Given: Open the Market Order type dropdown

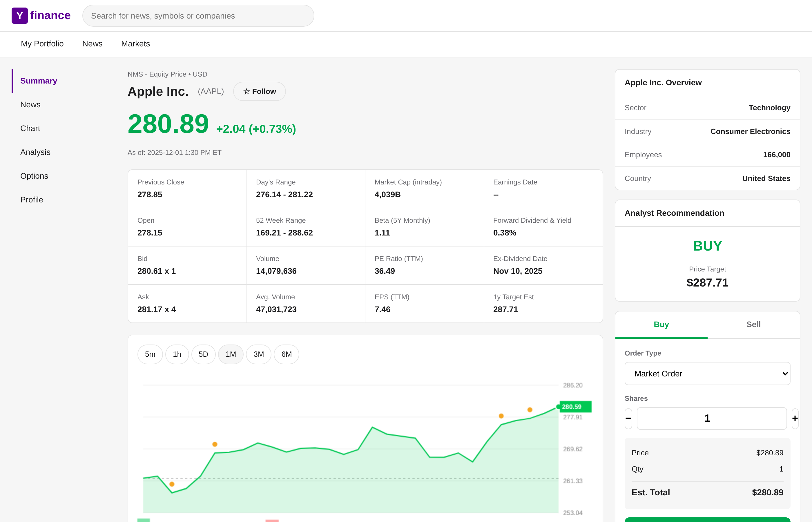Looking at the screenshot, I should coord(707,374).
